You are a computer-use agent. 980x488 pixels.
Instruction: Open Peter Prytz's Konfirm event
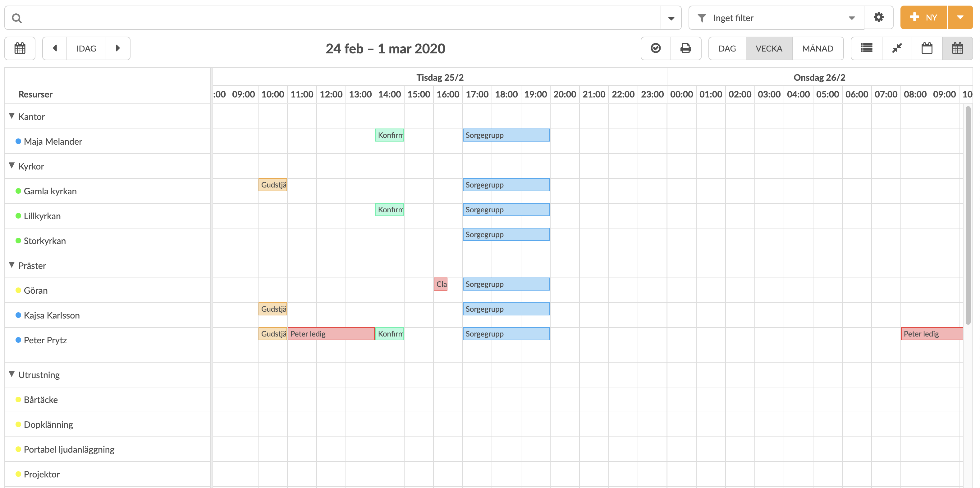(390, 334)
